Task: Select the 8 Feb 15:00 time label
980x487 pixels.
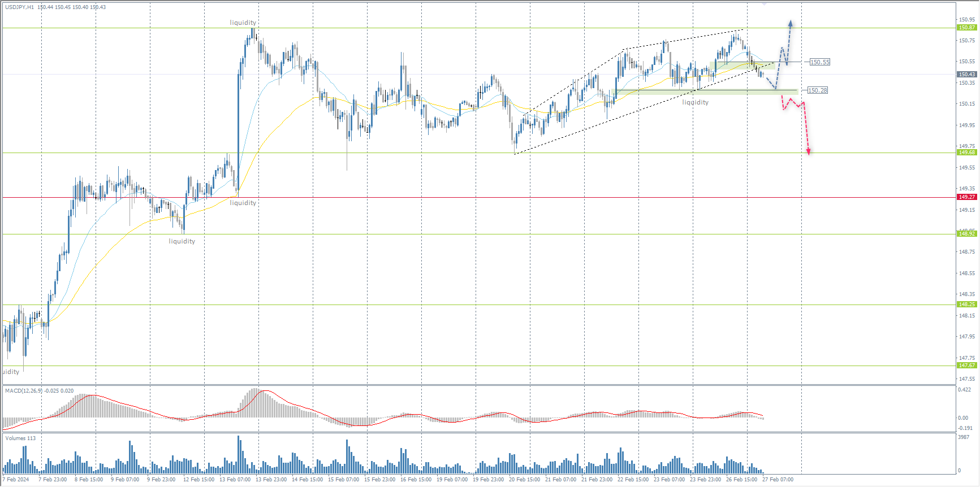Action: tap(89, 480)
